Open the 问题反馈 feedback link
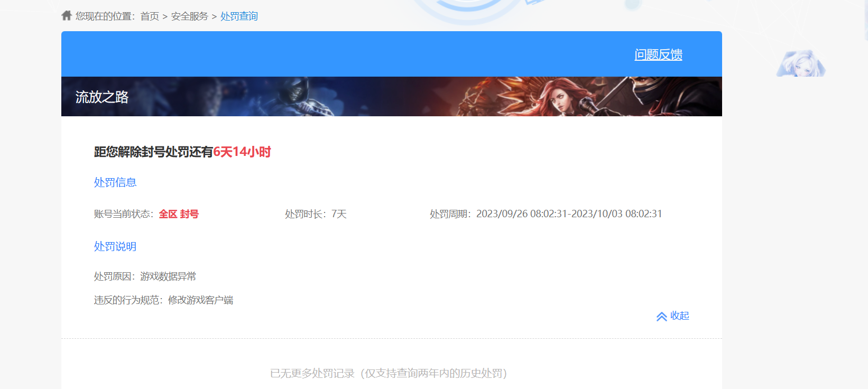 (x=658, y=54)
